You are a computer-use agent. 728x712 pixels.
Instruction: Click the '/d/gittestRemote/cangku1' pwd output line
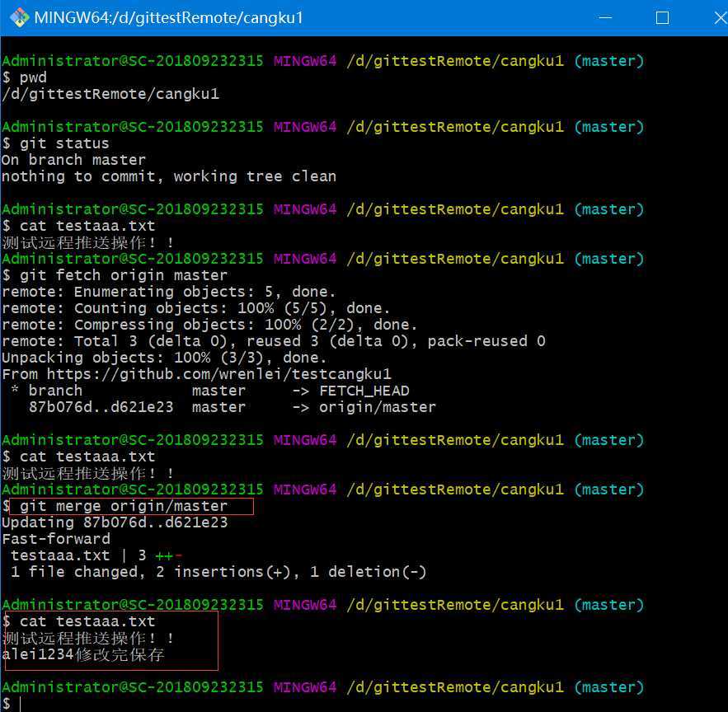110,94
